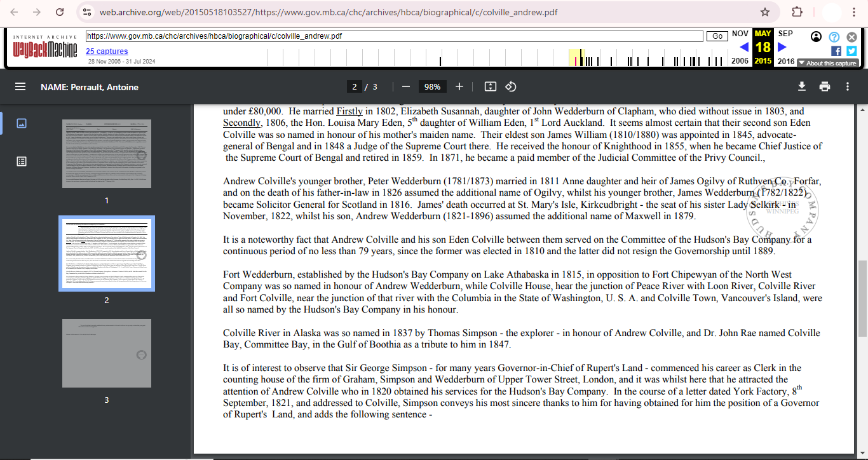The height and width of the screenshot is (460, 868).
Task: Click the 98% zoom level field
Action: pyautogui.click(x=433, y=87)
